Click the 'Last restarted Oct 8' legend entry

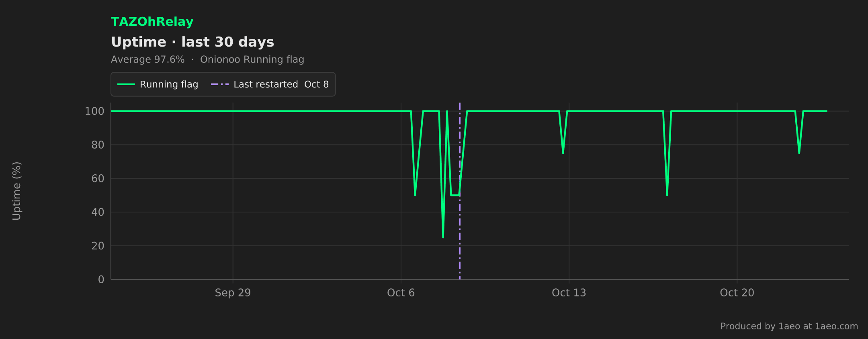[x=270, y=84]
